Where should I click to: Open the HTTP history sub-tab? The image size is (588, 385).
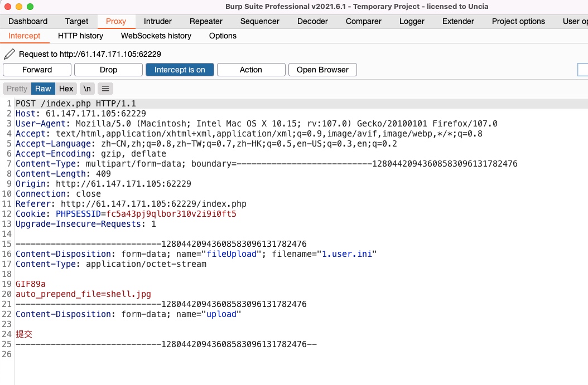[80, 36]
